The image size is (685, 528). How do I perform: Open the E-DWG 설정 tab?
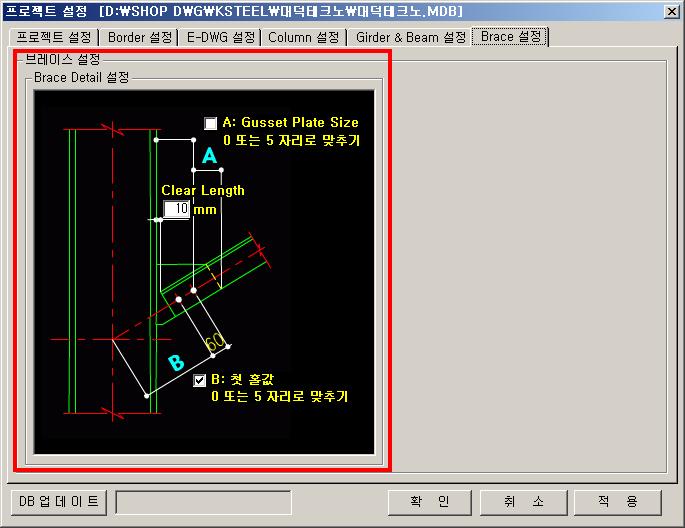[221, 38]
